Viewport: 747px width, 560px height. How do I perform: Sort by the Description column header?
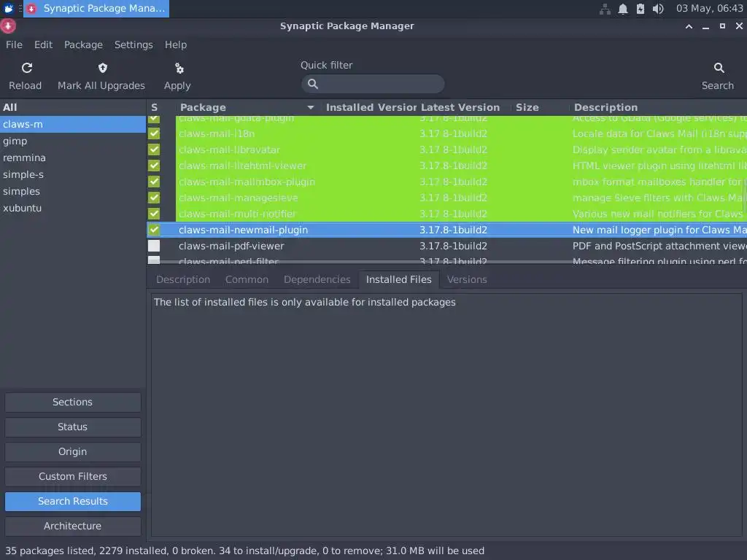tap(658, 108)
